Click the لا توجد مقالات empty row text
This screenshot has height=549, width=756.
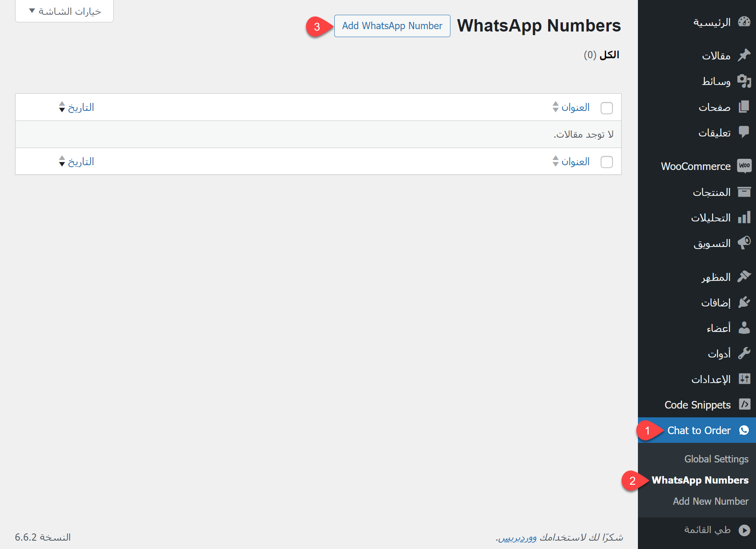click(584, 134)
